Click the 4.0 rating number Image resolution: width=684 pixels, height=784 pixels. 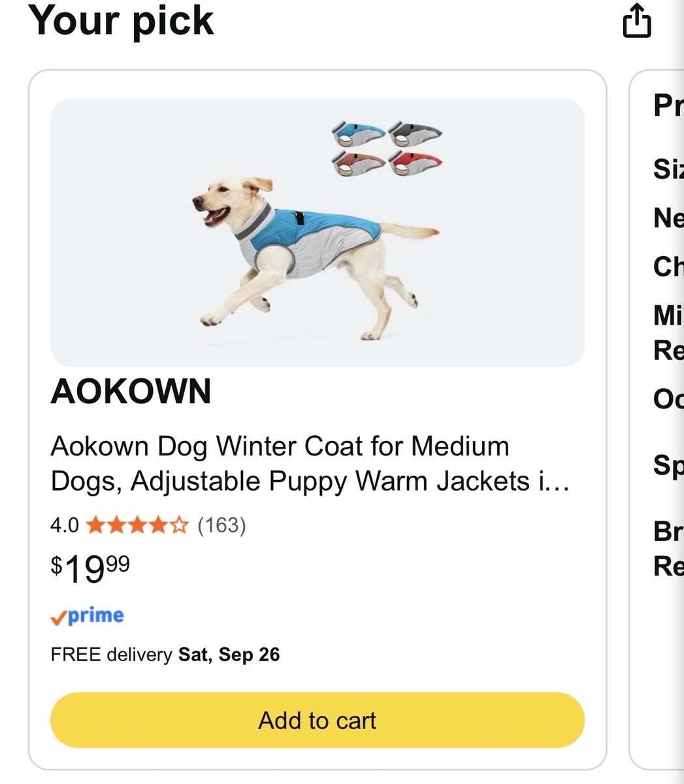[x=65, y=525]
